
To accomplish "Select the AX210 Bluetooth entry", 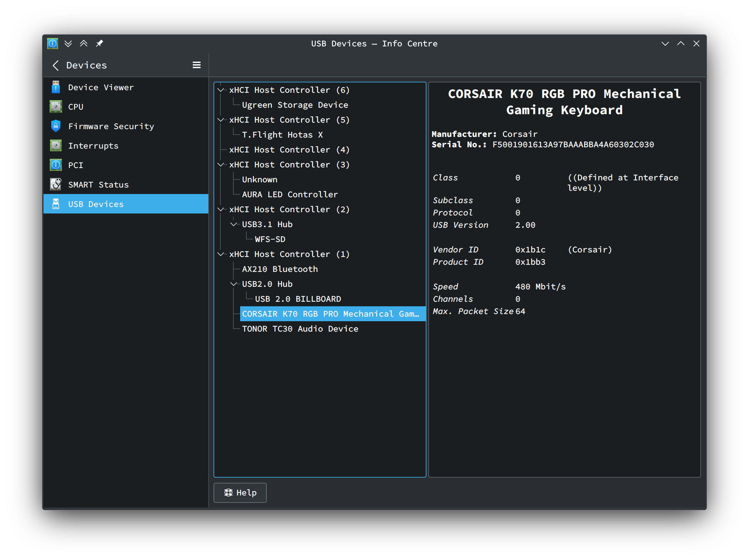I will 280,269.
